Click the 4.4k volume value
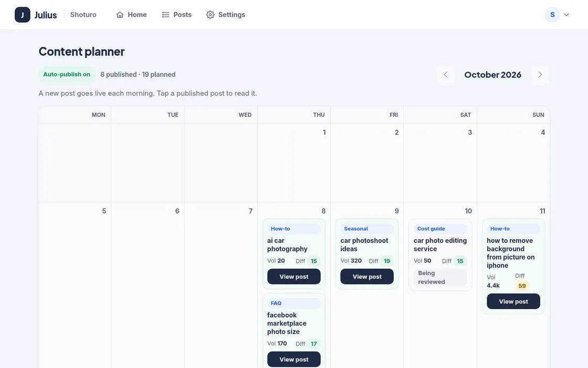588x368 pixels. coord(493,285)
